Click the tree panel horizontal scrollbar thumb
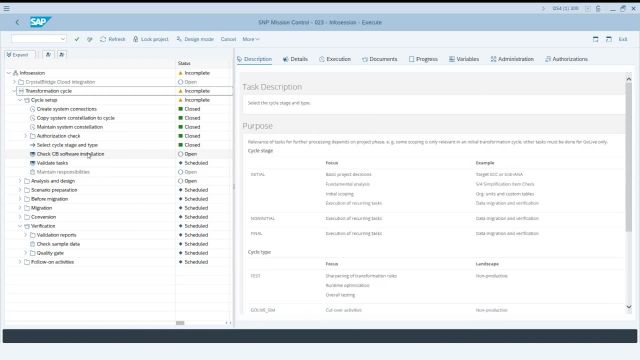Image resolution: width=640 pixels, height=360 pixels. (180, 323)
